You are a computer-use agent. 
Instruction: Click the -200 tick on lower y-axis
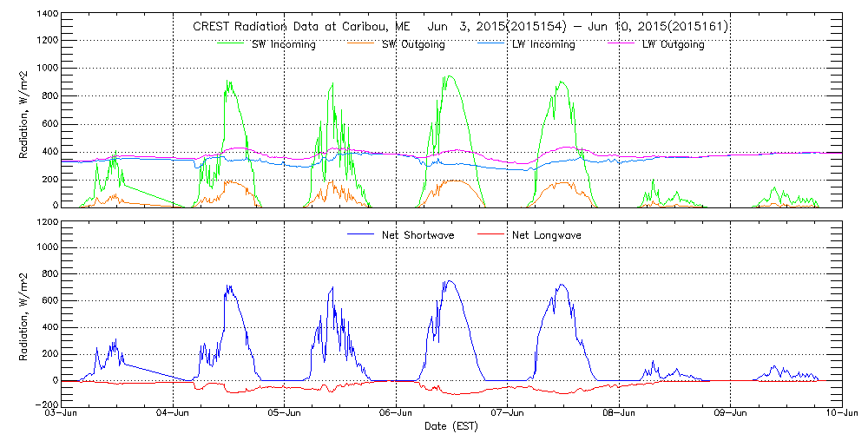point(47,404)
